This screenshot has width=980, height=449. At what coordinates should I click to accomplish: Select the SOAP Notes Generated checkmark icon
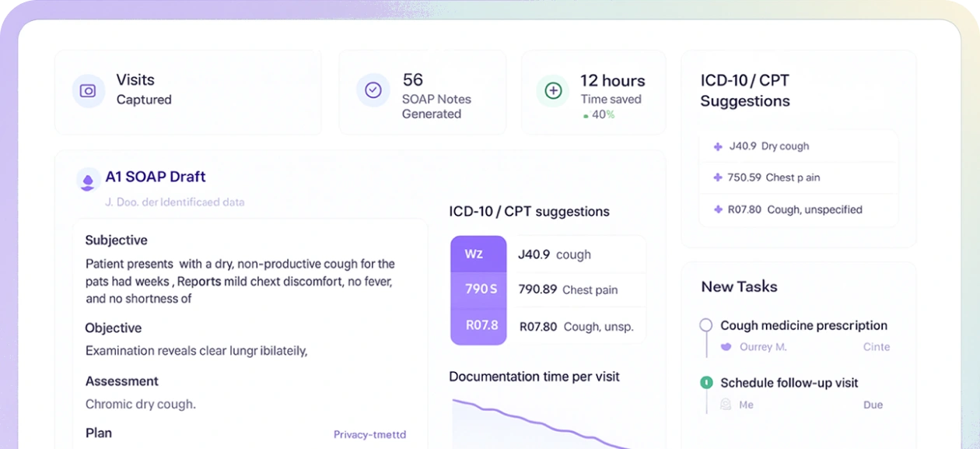pyautogui.click(x=373, y=91)
